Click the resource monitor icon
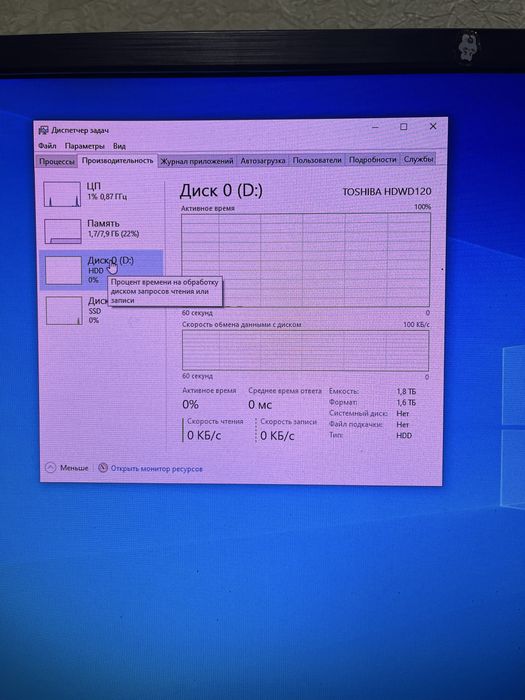 (x=103, y=467)
